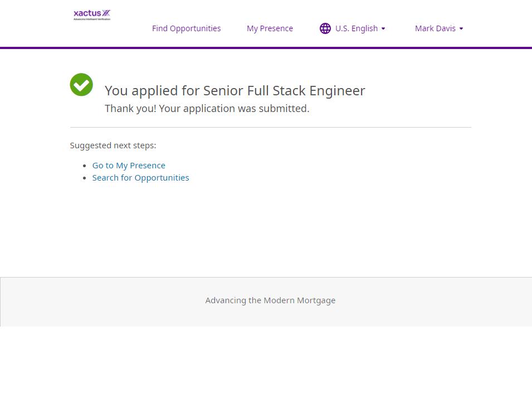Expand the Mark Davis account menu

pyautogui.click(x=435, y=28)
